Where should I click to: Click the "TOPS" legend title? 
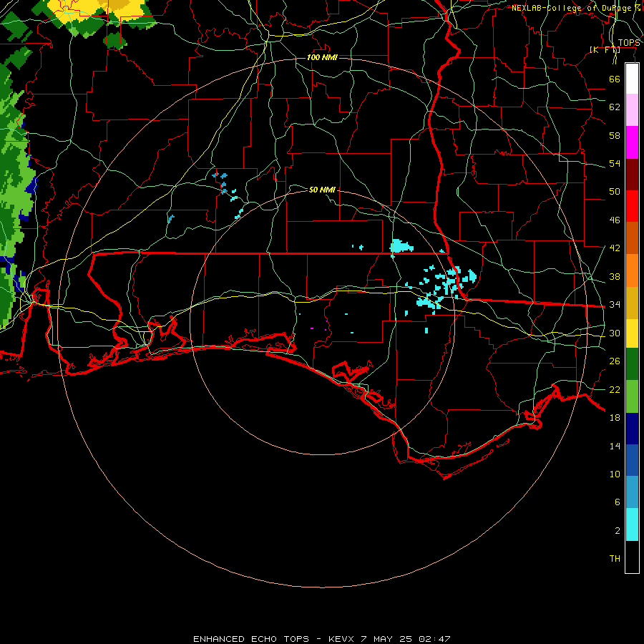tap(629, 43)
